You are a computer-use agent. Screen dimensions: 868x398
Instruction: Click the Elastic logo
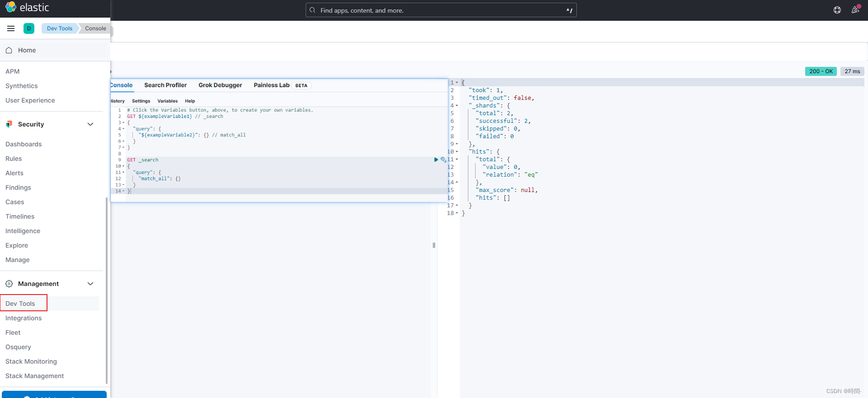[27, 7]
